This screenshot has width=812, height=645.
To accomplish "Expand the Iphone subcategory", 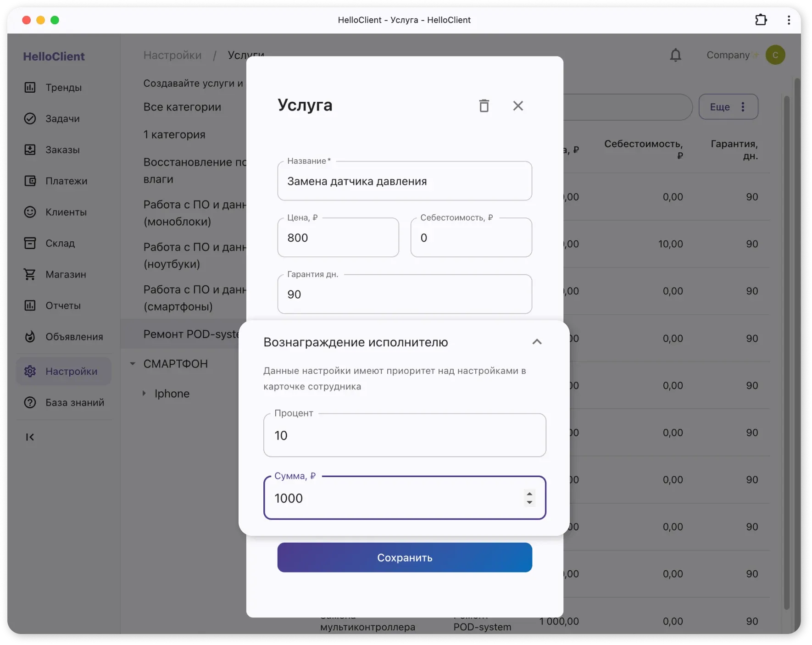I will [x=144, y=394].
